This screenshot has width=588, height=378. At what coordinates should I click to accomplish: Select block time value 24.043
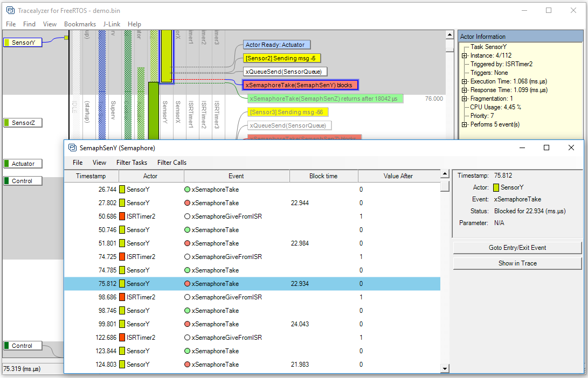300,324
